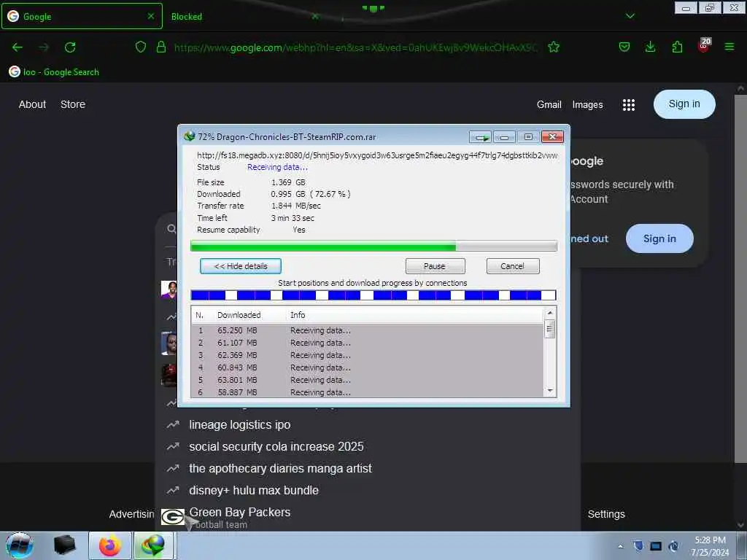This screenshot has width=747, height=560.
Task: Select connection row 1 with 65.250 MB
Action: (368, 330)
